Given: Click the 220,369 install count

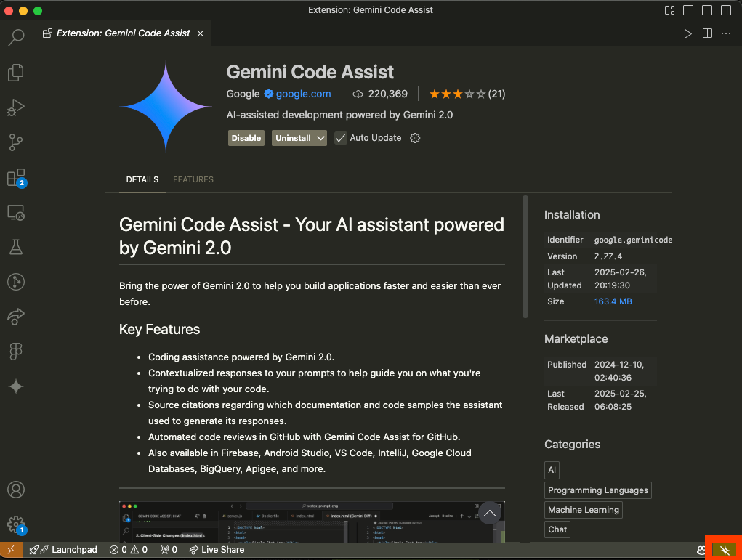Looking at the screenshot, I should [x=387, y=94].
